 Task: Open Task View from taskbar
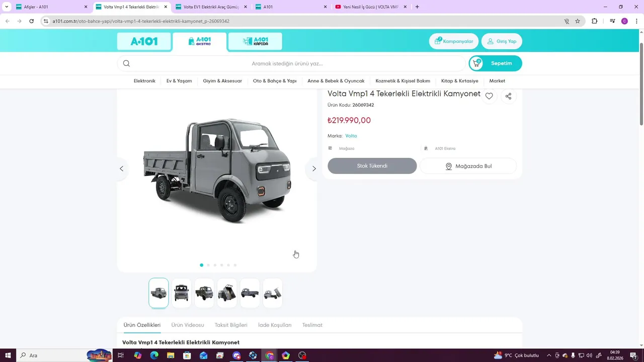pos(121,355)
